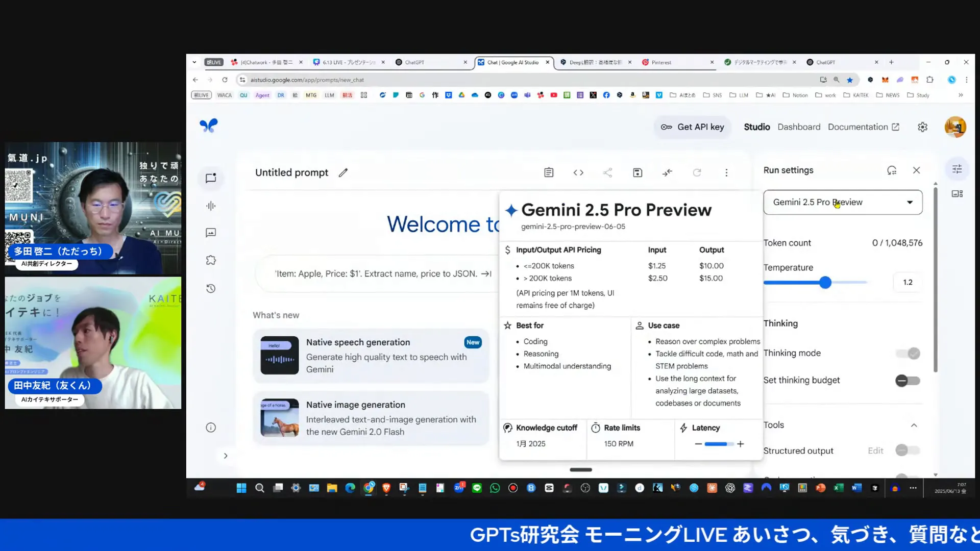Go back in Chrome

pyautogui.click(x=195, y=80)
